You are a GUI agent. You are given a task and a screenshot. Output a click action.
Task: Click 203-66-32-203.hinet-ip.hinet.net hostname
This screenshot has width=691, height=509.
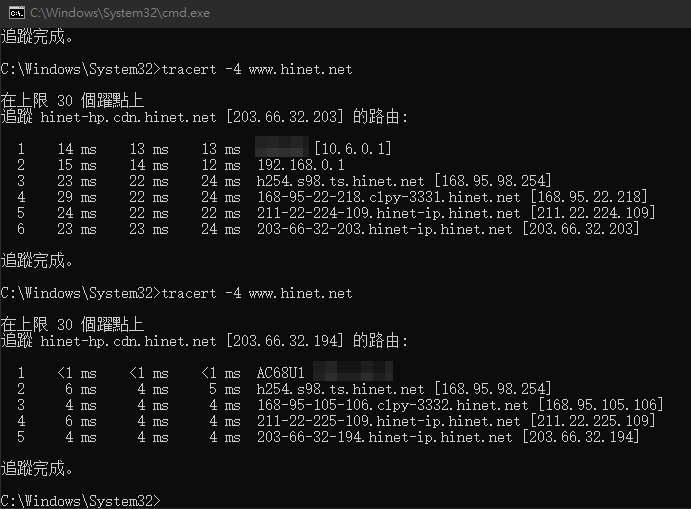[385, 229]
